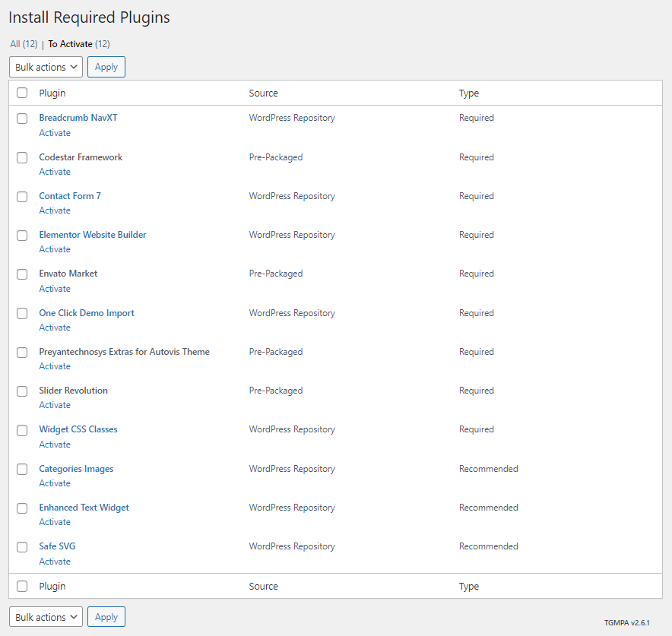Click the Slider Revolution plugin name

(73, 390)
